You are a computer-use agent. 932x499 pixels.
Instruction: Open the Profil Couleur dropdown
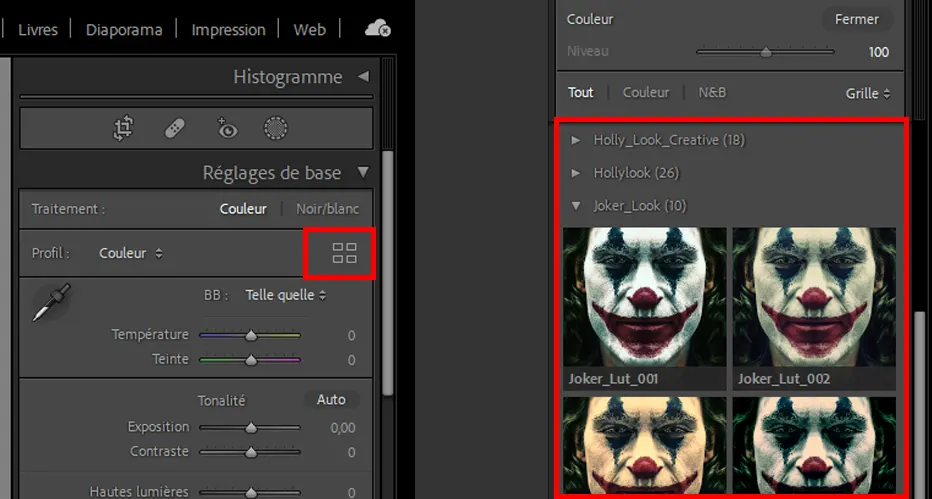tap(131, 253)
